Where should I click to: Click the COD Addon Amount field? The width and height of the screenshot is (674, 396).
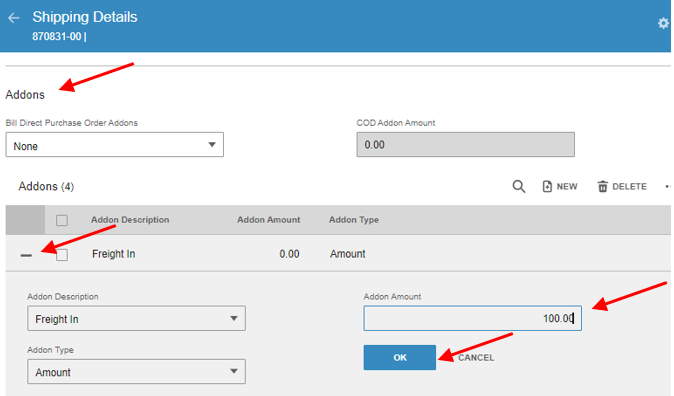[466, 144]
